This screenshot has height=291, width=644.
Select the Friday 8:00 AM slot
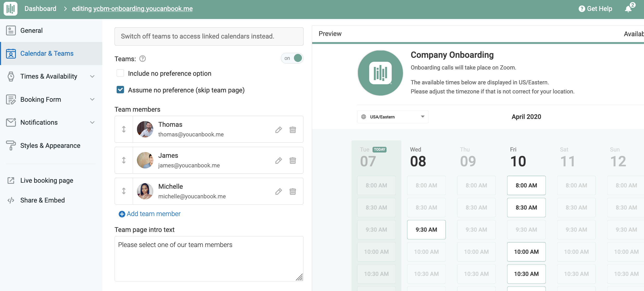click(x=526, y=185)
